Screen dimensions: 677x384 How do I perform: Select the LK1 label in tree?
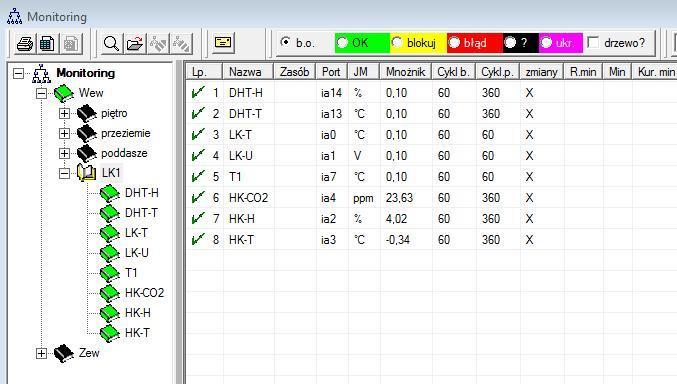[x=111, y=173]
